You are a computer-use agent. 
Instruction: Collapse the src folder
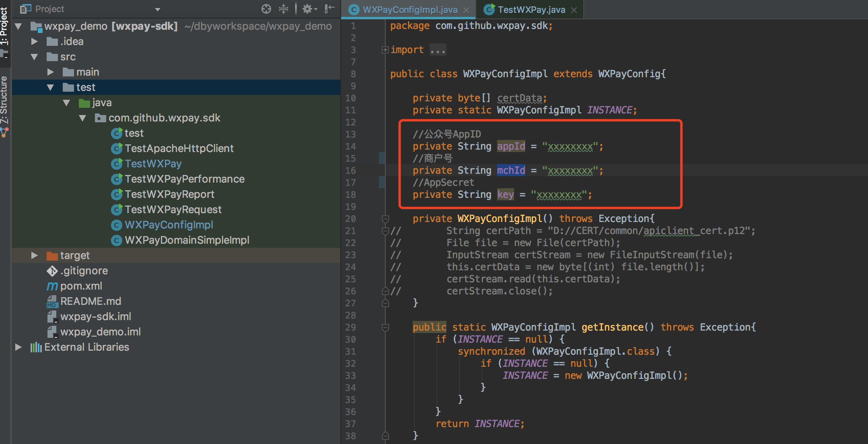pos(35,57)
